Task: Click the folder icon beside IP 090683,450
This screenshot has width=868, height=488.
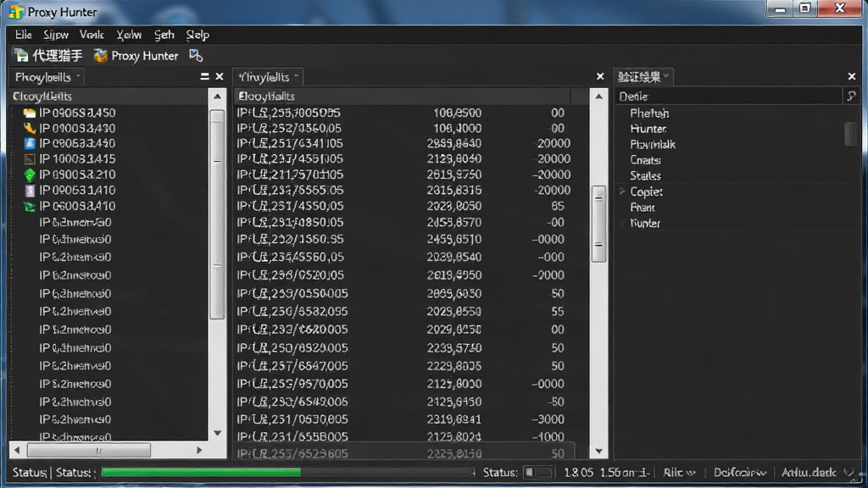Action: [x=30, y=113]
